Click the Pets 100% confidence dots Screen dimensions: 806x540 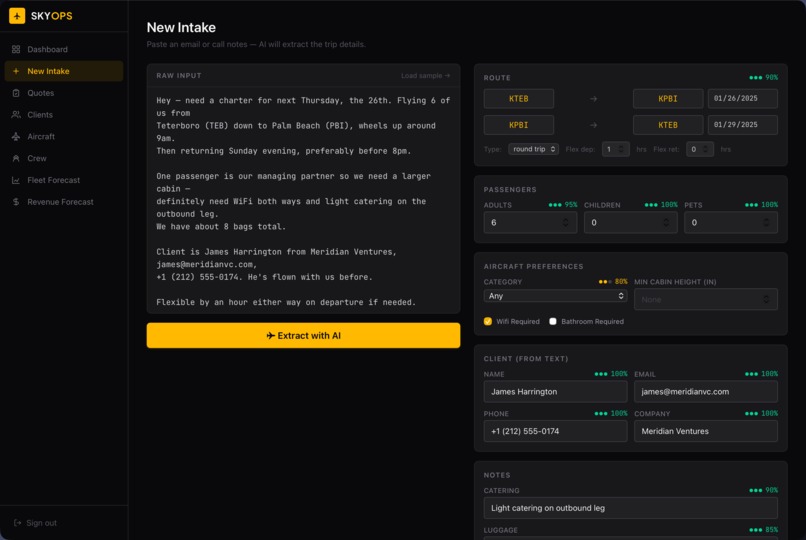752,204
